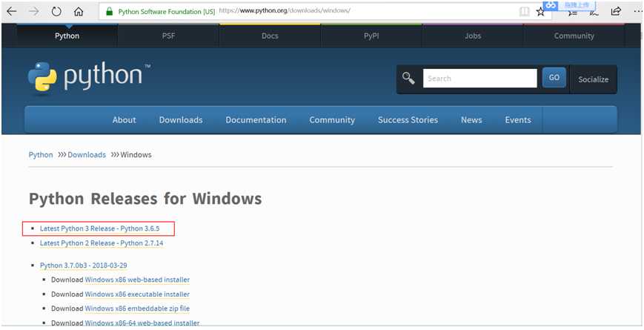
Task: Open reading view book icon
Action: click(x=524, y=12)
